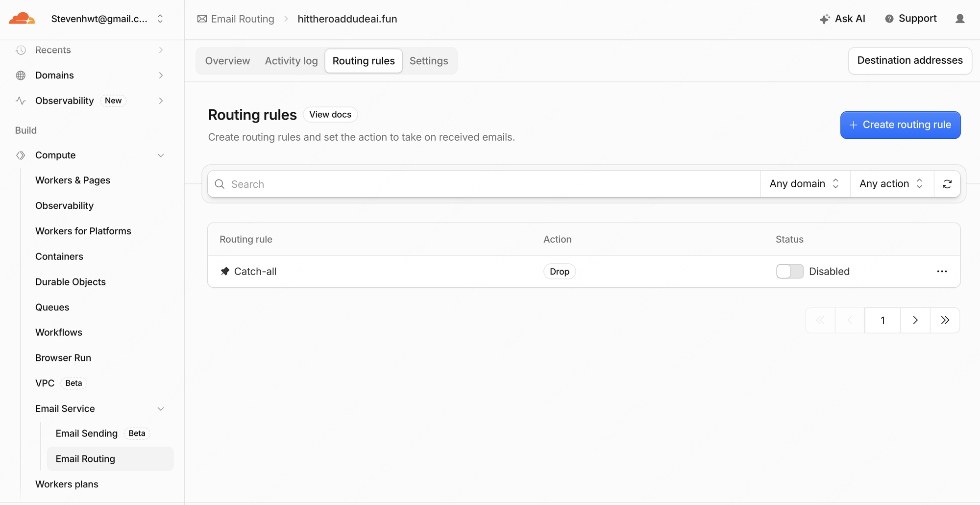The image size is (980, 505).
Task: Open the Settings tab
Action: pos(429,61)
